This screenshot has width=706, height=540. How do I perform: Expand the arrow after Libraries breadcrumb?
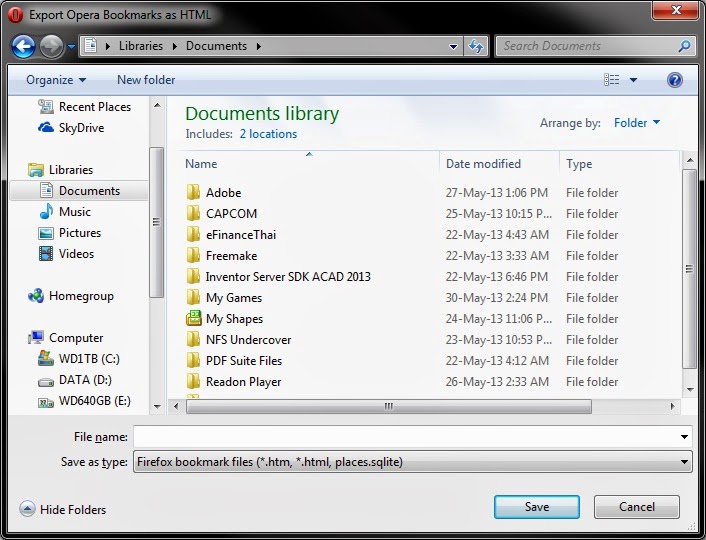tap(175, 46)
